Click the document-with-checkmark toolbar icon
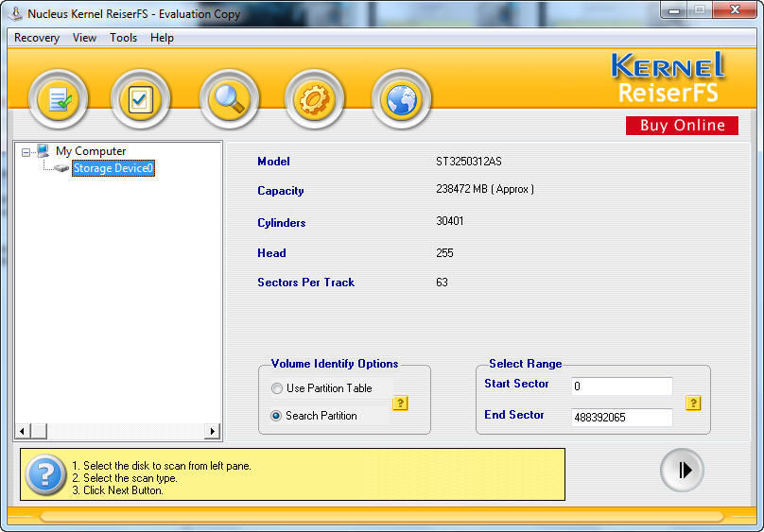 pyautogui.click(x=59, y=99)
